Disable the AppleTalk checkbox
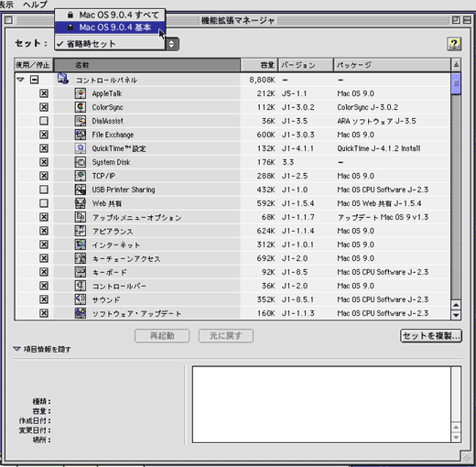 [x=44, y=93]
